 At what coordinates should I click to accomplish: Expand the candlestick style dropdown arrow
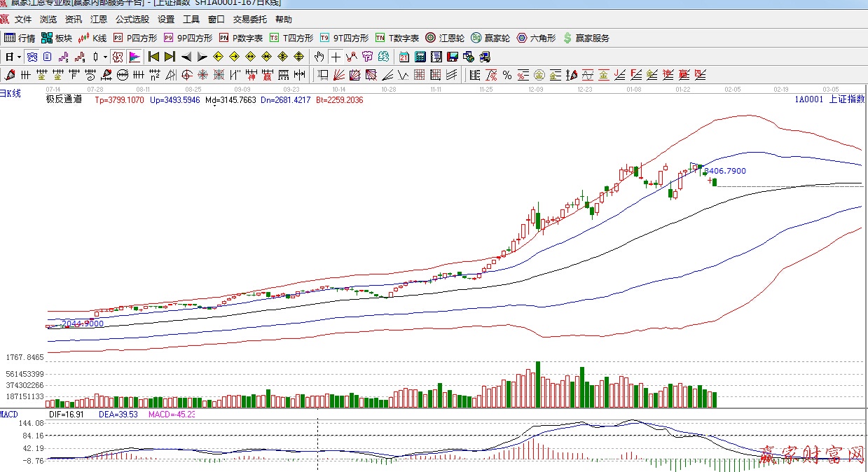(x=106, y=57)
